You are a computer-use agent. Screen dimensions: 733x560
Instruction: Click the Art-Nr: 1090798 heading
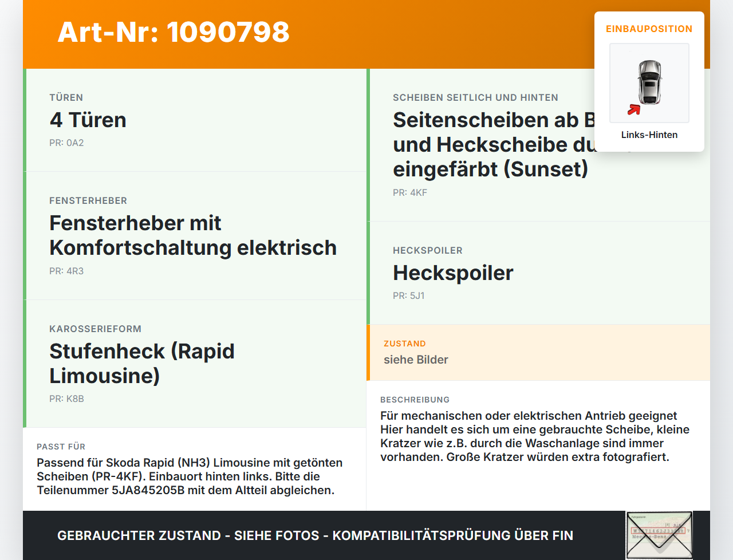[174, 32]
